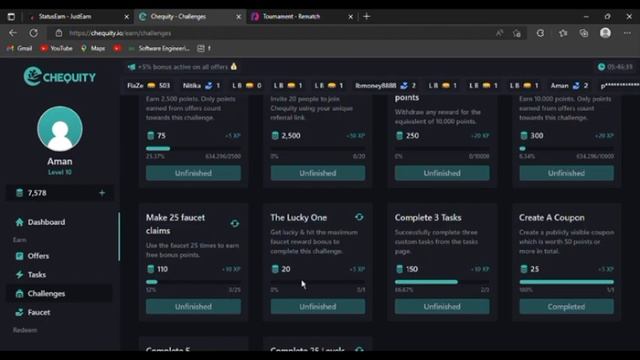640x360 pixels.
Task: Click the plus icon beside 7,578 balance
Action: (102, 193)
